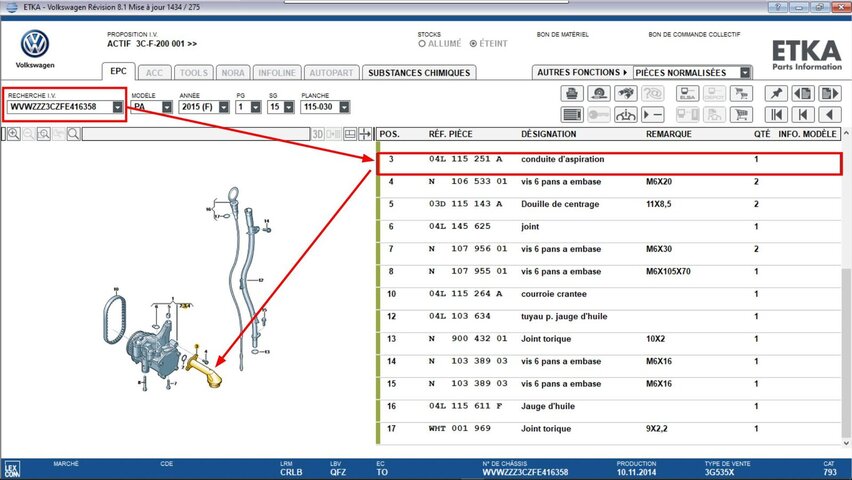The width and height of the screenshot is (852, 480).
Task: Open the SG dropdown
Action: coord(289,107)
